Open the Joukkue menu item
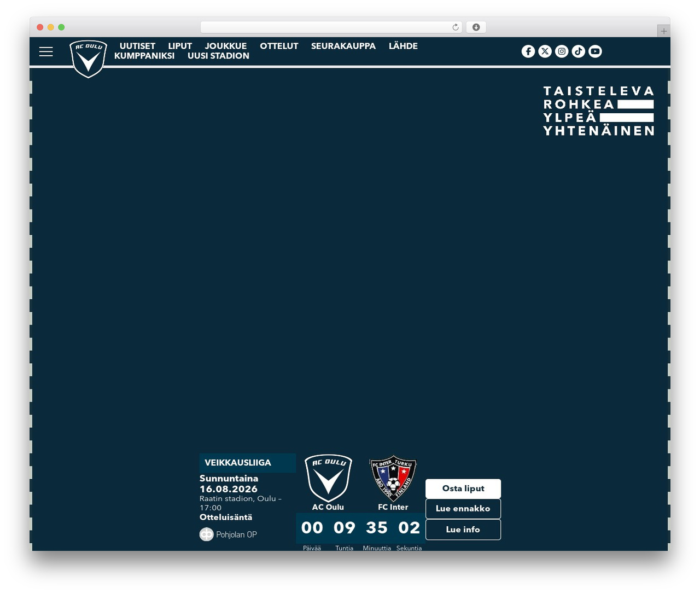 tap(226, 46)
